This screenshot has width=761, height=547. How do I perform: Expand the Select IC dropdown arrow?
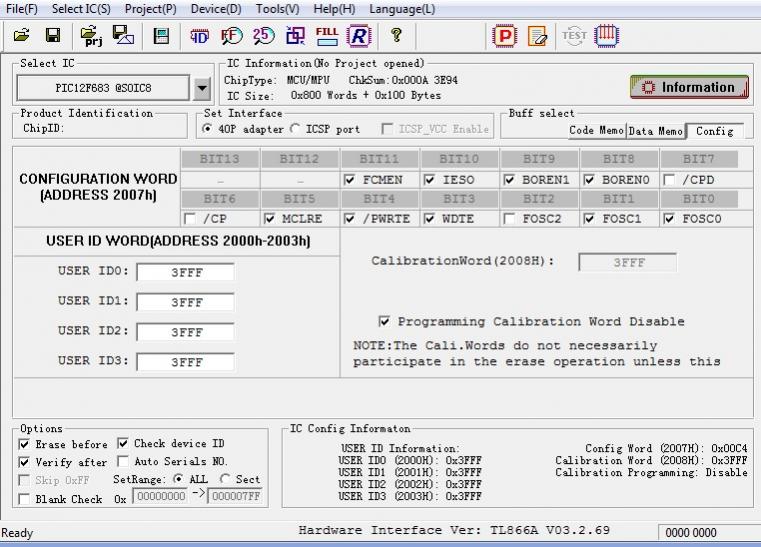(x=201, y=88)
